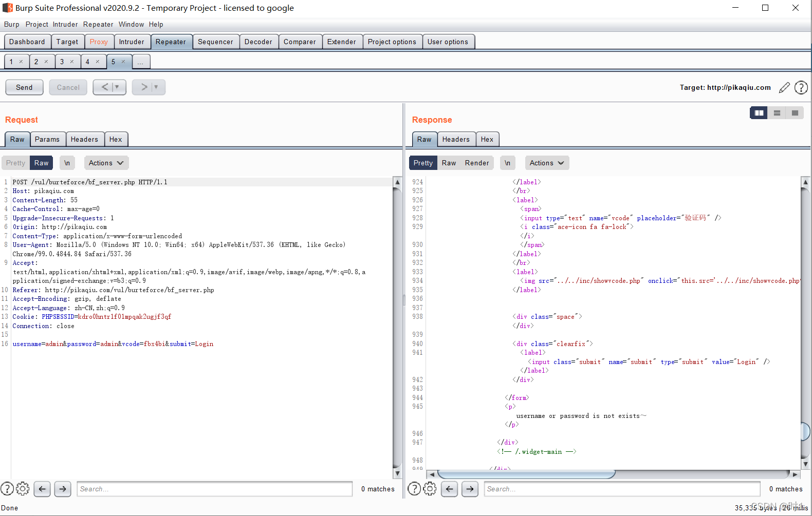Open response Actions dropdown

click(x=547, y=163)
